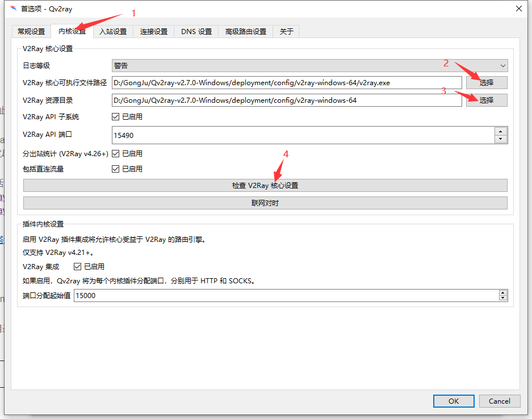Open the DNS 设置 tab
Image resolution: width=532 pixels, height=419 pixels.
coord(196,32)
